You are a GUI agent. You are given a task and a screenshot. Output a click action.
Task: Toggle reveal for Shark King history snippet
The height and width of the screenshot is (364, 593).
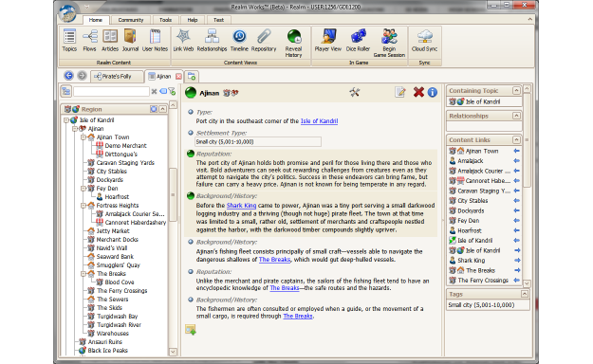click(x=191, y=195)
